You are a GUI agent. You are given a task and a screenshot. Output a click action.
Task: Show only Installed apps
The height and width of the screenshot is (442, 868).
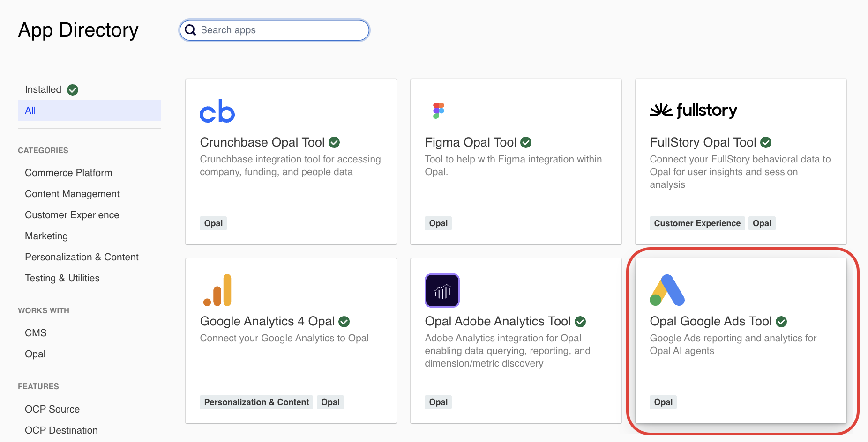[43, 89]
